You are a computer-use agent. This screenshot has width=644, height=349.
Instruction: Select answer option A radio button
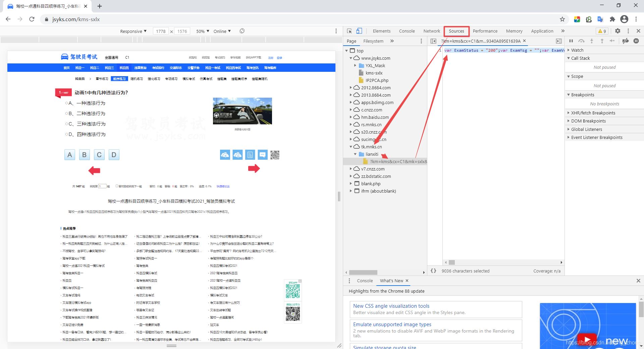66,103
